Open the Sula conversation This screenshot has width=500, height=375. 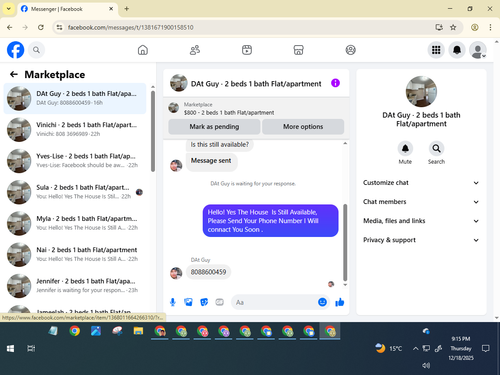click(75, 192)
